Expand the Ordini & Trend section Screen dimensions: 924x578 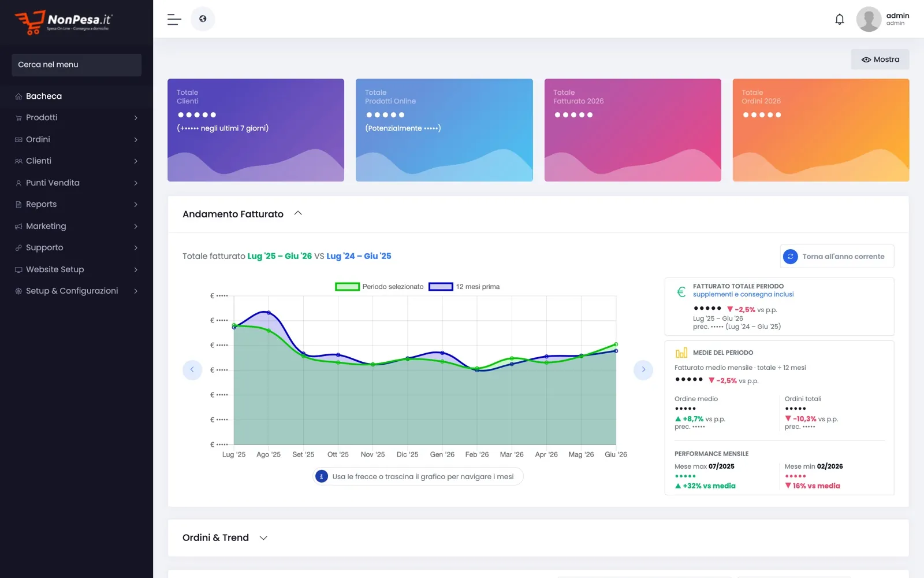[263, 538]
